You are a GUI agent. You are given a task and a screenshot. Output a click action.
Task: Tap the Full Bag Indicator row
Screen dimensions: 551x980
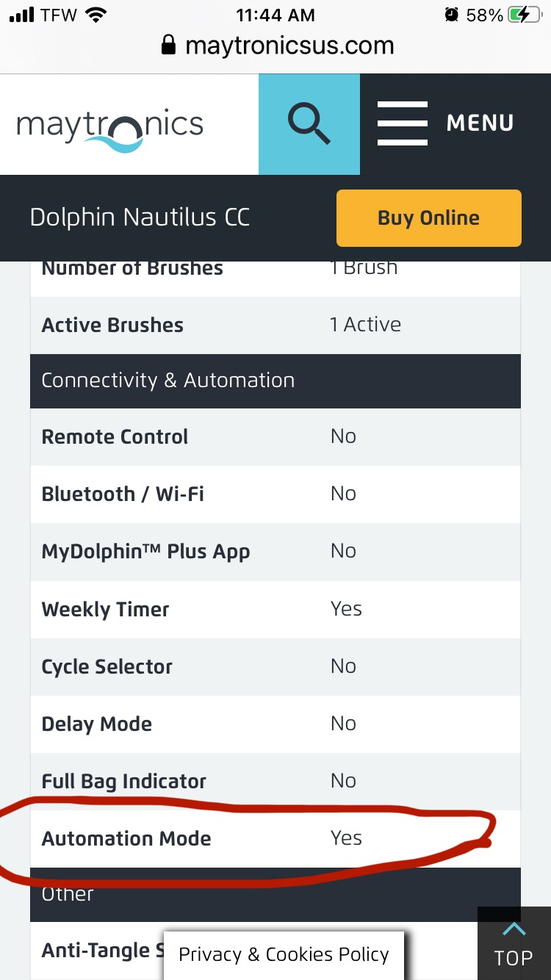coord(275,782)
